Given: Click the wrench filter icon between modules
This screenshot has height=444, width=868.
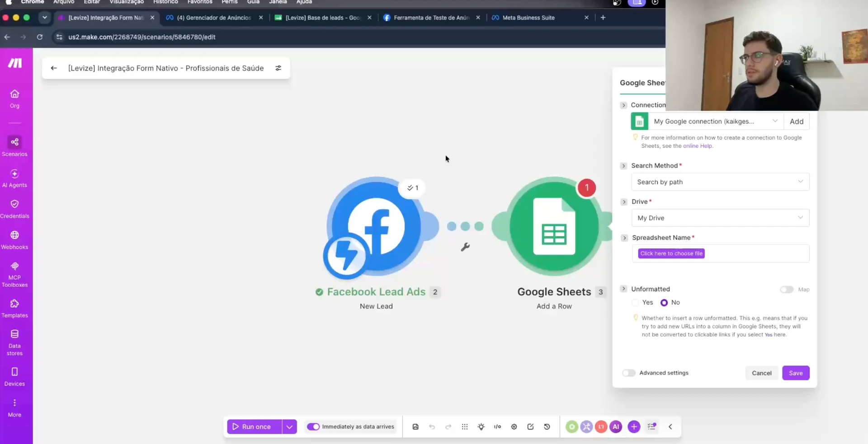Looking at the screenshot, I should coord(465,247).
